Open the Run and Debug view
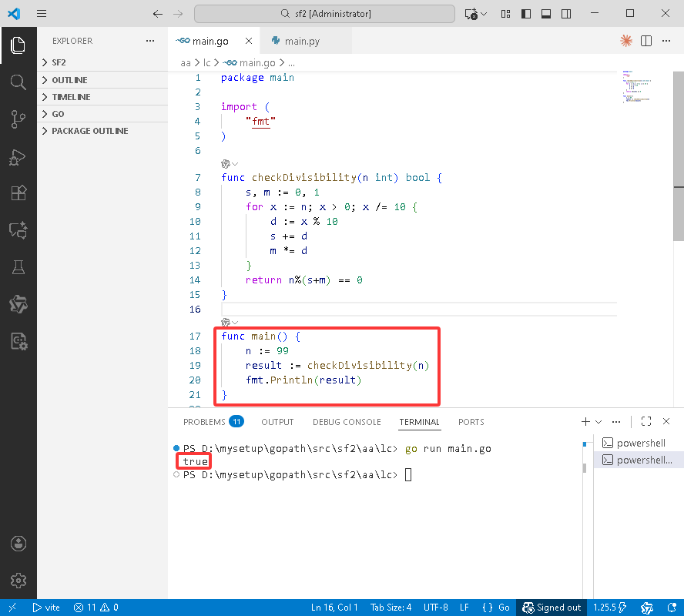The height and width of the screenshot is (616, 684). pyautogui.click(x=18, y=157)
